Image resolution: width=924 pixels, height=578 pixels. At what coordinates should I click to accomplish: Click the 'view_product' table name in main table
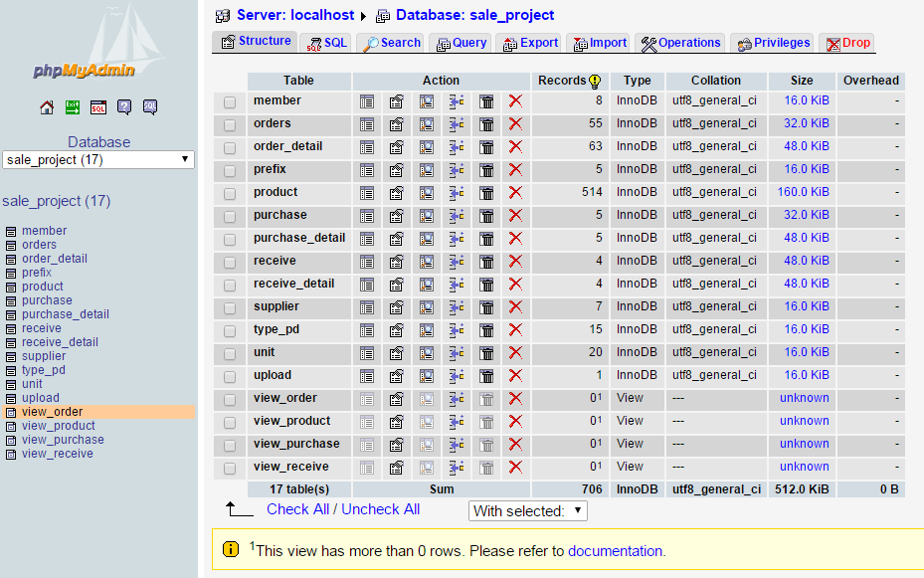[291, 421]
